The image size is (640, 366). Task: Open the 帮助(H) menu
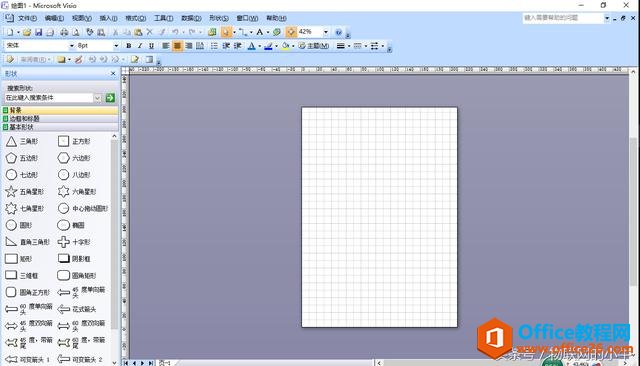(276, 18)
